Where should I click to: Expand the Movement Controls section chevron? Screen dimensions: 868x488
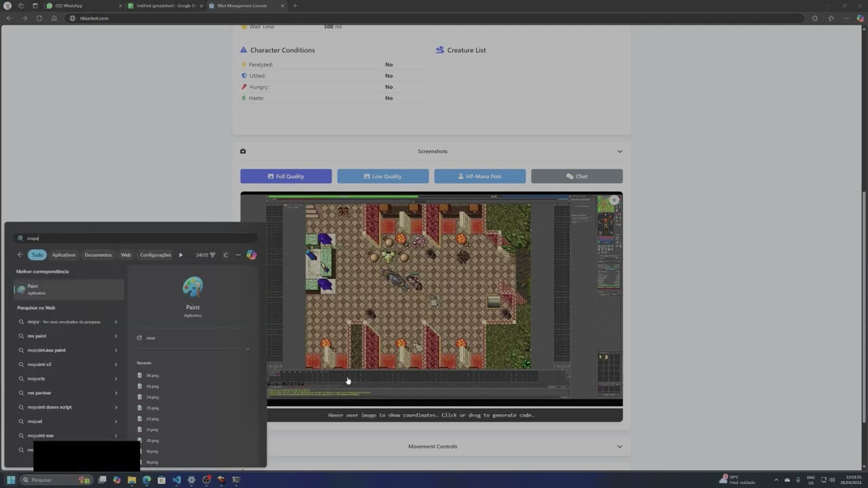pyautogui.click(x=619, y=447)
